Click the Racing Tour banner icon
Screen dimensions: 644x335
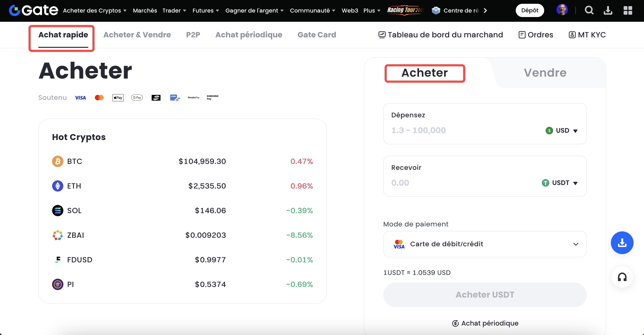(x=405, y=10)
